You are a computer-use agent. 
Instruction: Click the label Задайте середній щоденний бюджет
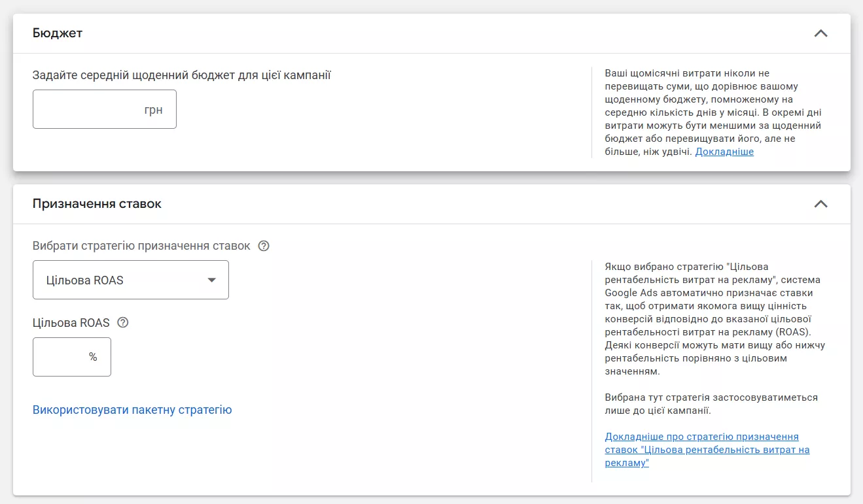point(181,75)
